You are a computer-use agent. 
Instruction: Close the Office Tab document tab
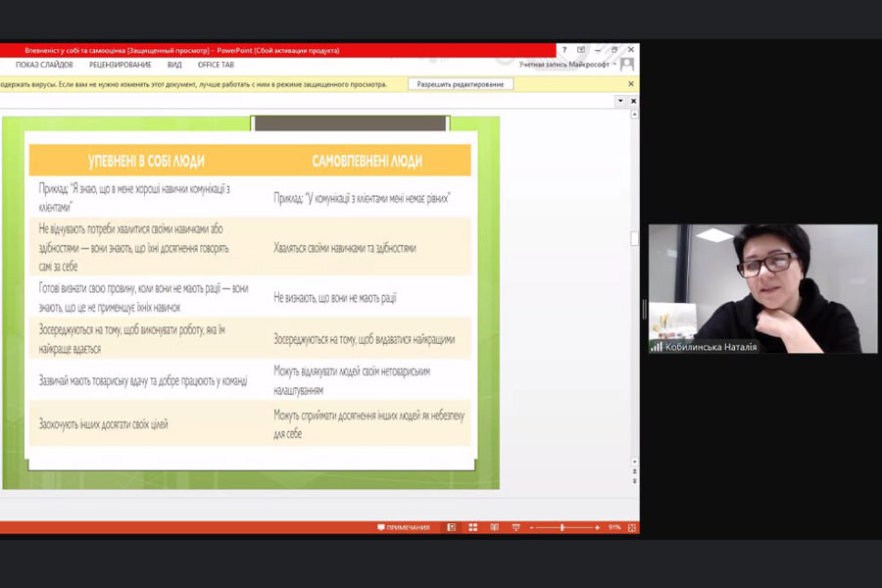633,101
